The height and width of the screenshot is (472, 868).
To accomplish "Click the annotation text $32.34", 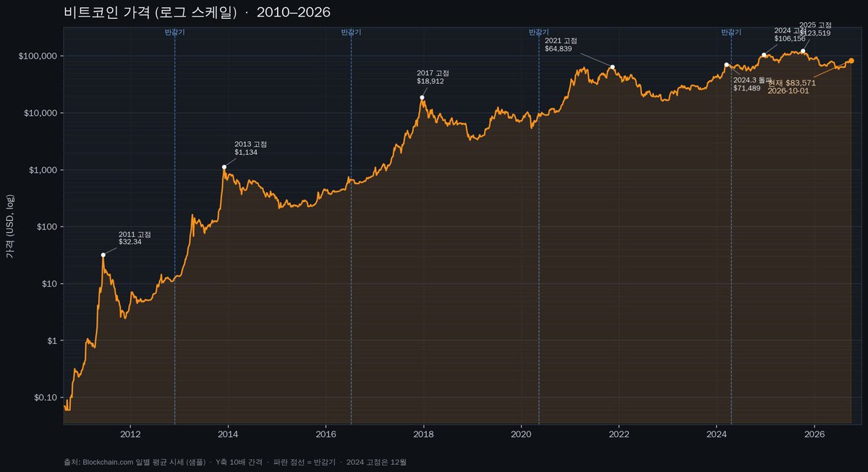I will point(130,242).
